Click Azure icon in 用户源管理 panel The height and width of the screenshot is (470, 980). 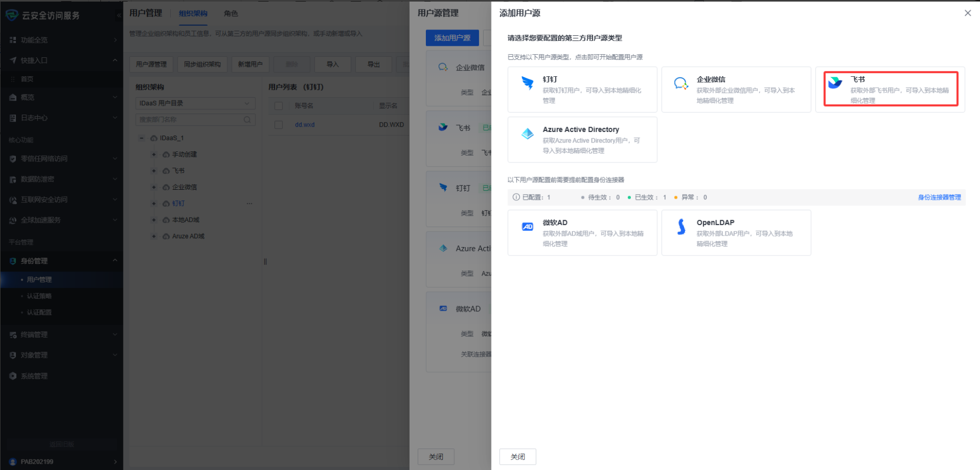coord(443,248)
